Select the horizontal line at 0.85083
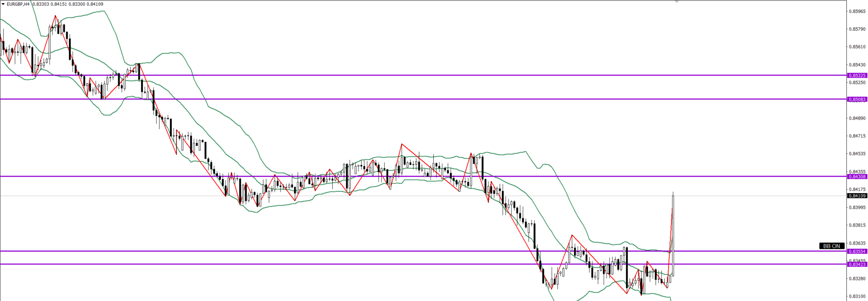Image resolution: width=868 pixels, height=301 pixels. [x=406, y=99]
